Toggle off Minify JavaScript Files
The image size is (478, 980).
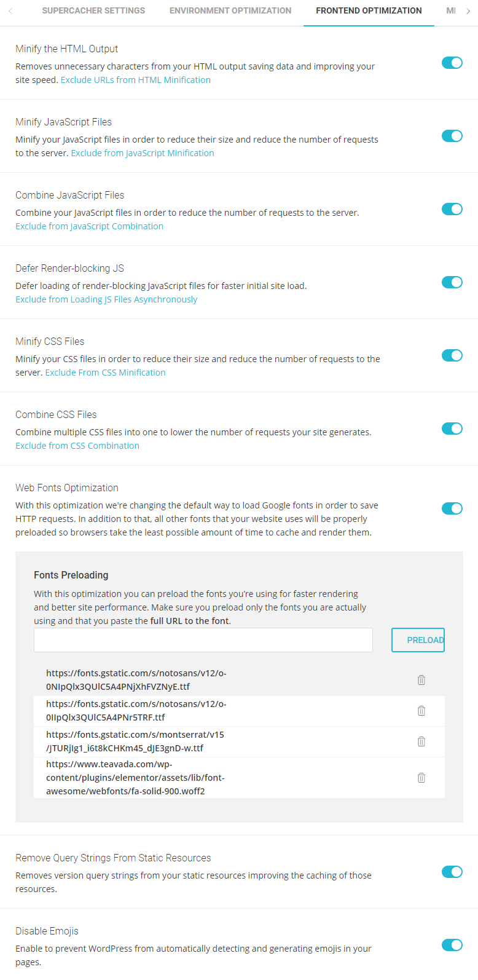(452, 136)
